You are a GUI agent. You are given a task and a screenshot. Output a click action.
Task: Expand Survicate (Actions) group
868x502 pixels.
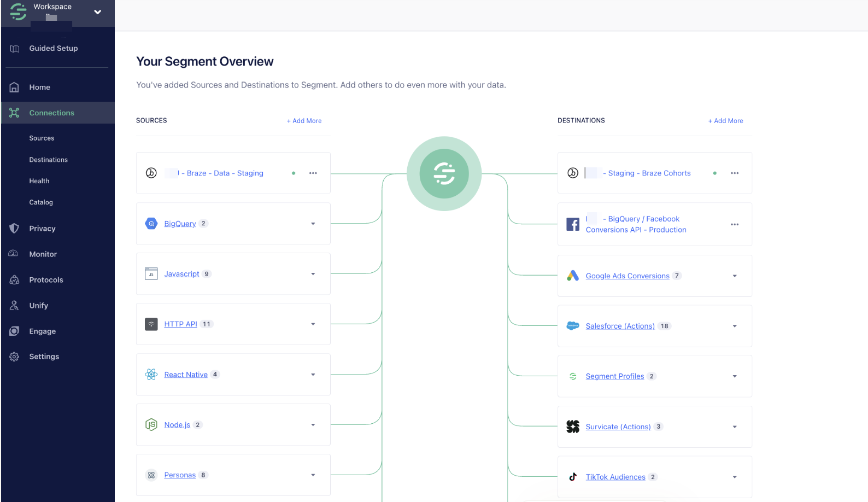735,427
